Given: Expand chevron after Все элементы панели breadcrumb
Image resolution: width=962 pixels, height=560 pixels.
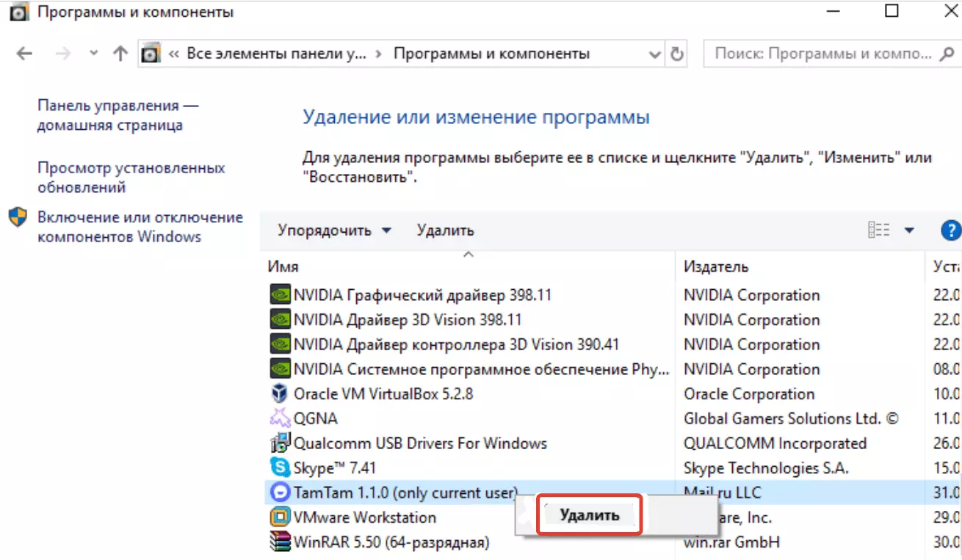Looking at the screenshot, I should [378, 54].
